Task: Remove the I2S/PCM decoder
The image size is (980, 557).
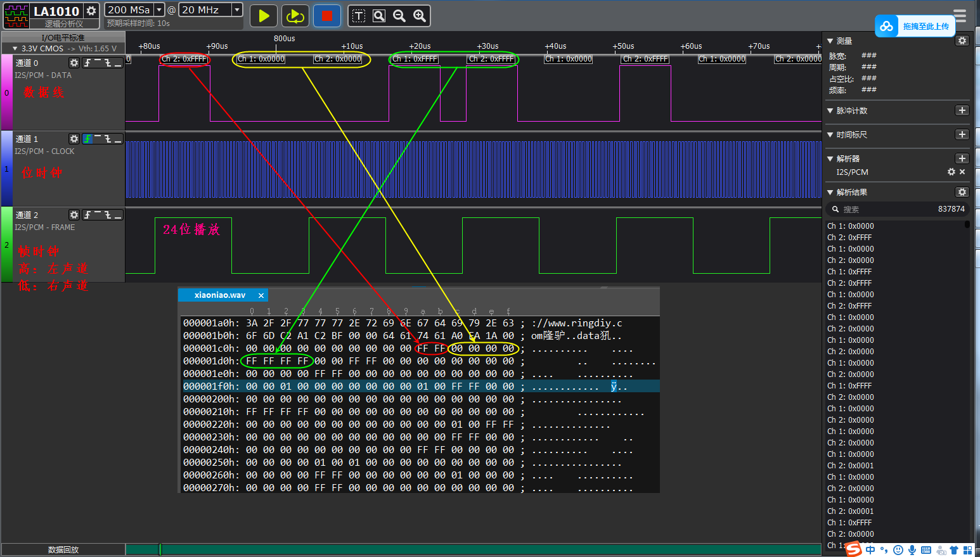Action: coord(962,172)
